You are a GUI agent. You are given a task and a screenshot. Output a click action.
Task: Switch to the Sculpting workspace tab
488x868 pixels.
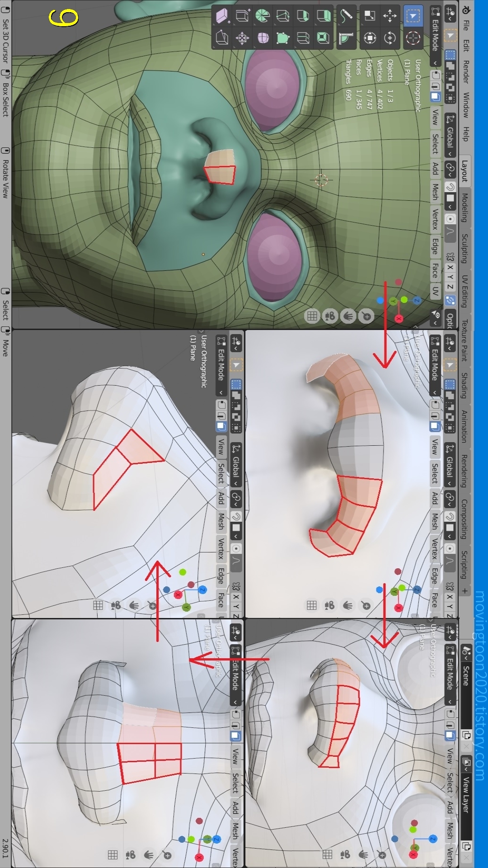coord(465,248)
